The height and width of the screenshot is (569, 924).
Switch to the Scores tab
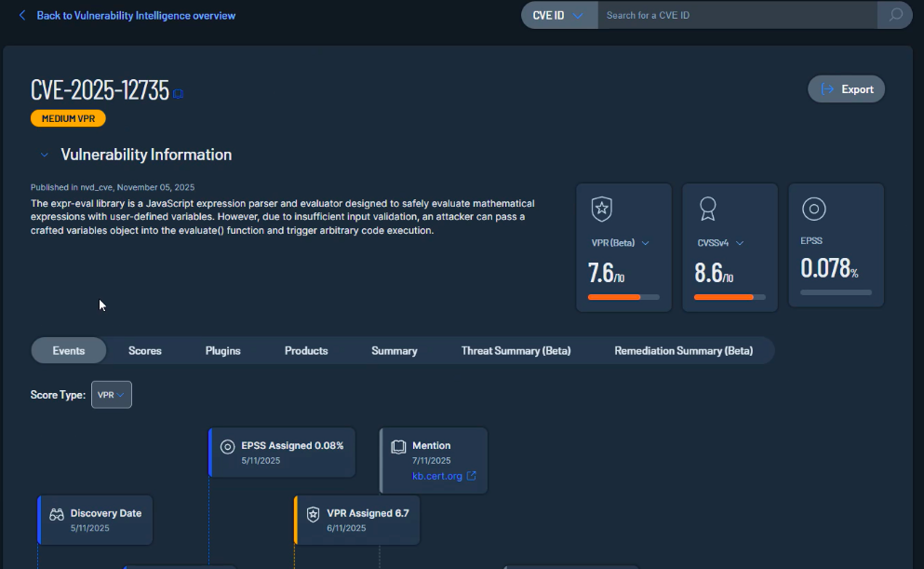[x=145, y=351]
